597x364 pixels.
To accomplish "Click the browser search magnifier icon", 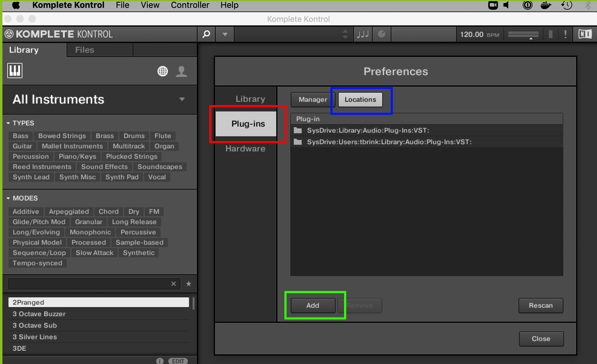I will tap(206, 34).
